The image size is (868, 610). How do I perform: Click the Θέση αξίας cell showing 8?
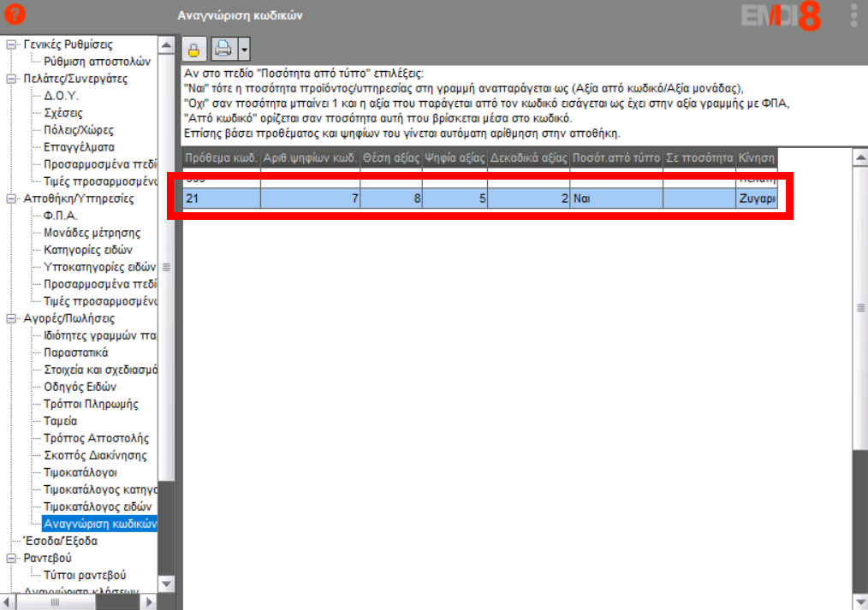[x=391, y=198]
